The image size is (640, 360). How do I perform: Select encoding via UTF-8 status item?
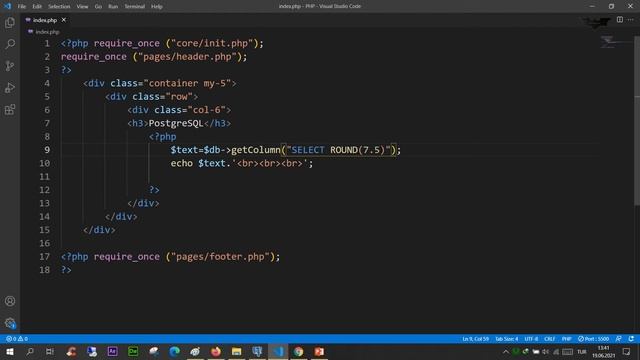[x=531, y=339]
